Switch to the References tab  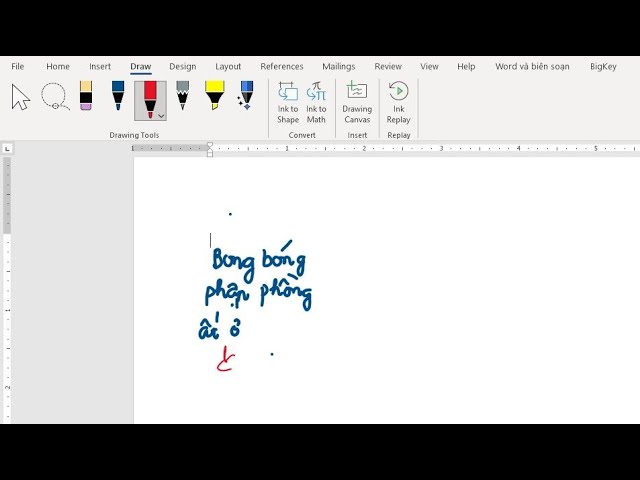pos(282,67)
